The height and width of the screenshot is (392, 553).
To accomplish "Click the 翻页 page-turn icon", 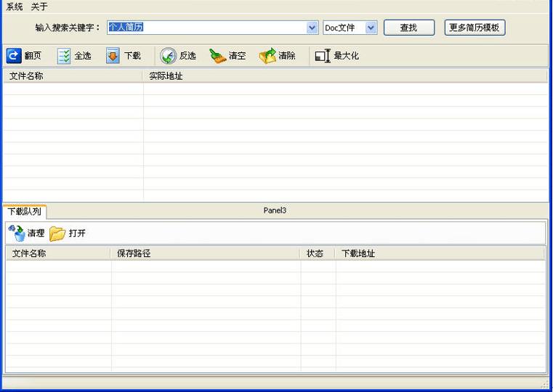I will pyautogui.click(x=14, y=56).
